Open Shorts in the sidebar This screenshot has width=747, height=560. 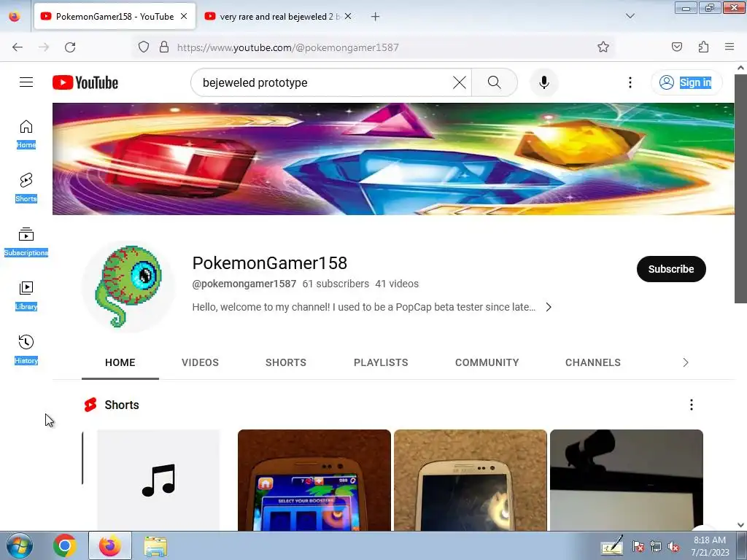pyautogui.click(x=26, y=188)
